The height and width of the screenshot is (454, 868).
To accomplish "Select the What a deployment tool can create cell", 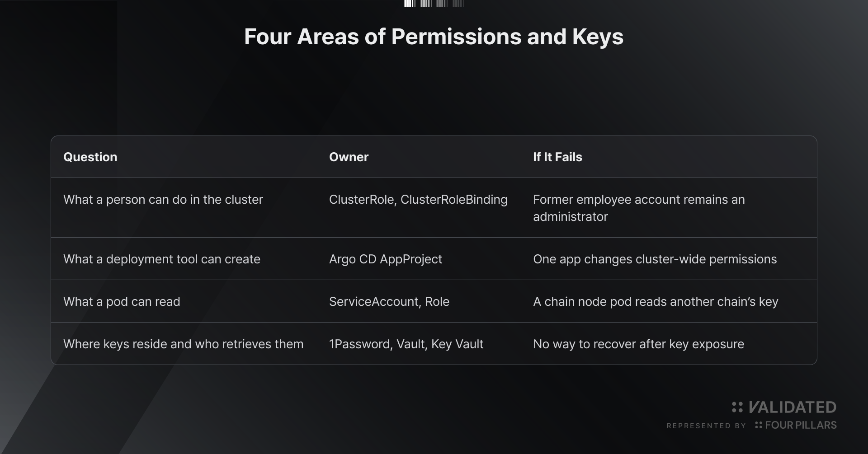I will pyautogui.click(x=162, y=259).
